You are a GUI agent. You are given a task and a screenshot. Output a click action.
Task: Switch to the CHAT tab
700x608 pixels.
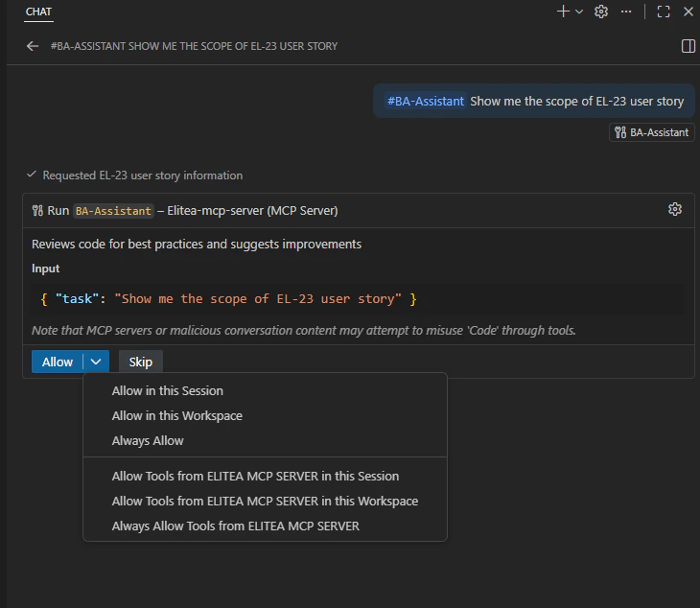click(x=38, y=12)
